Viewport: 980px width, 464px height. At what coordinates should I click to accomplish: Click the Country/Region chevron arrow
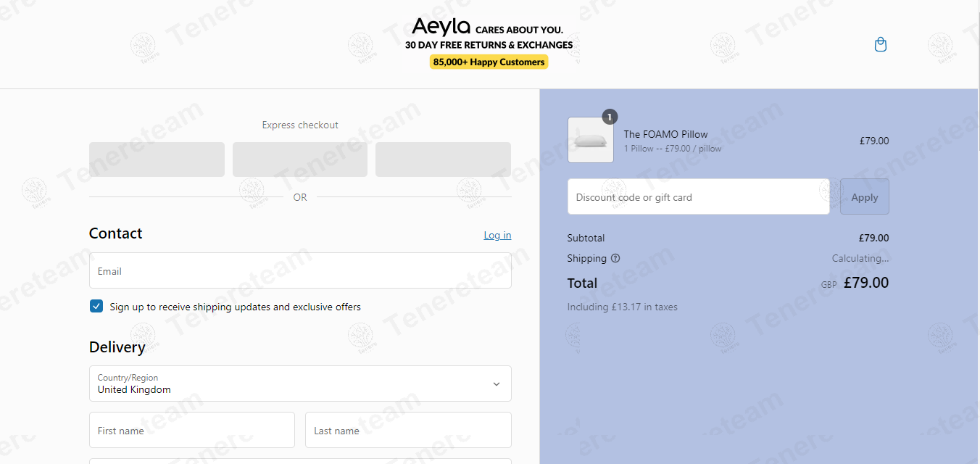[497, 384]
